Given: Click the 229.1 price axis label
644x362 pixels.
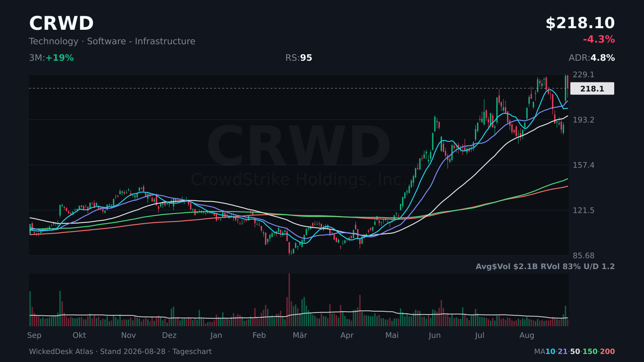Looking at the screenshot, I should point(584,75).
